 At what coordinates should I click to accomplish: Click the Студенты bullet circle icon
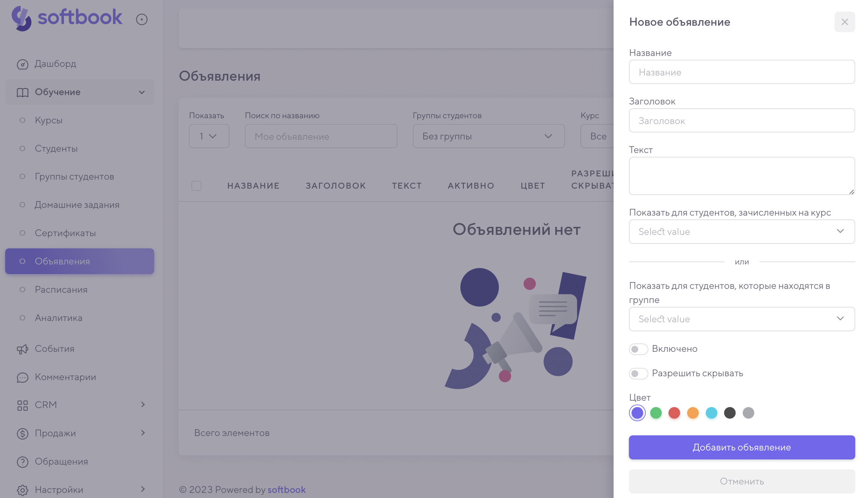point(22,148)
